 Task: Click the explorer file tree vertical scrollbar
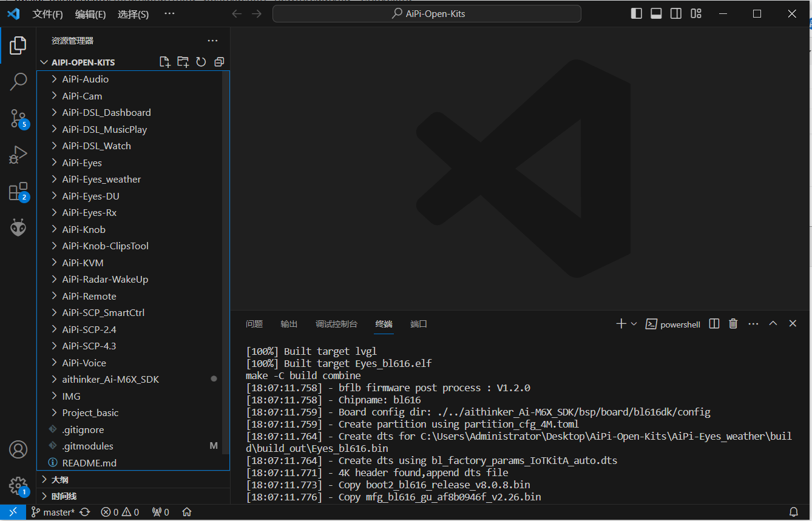[226, 262]
